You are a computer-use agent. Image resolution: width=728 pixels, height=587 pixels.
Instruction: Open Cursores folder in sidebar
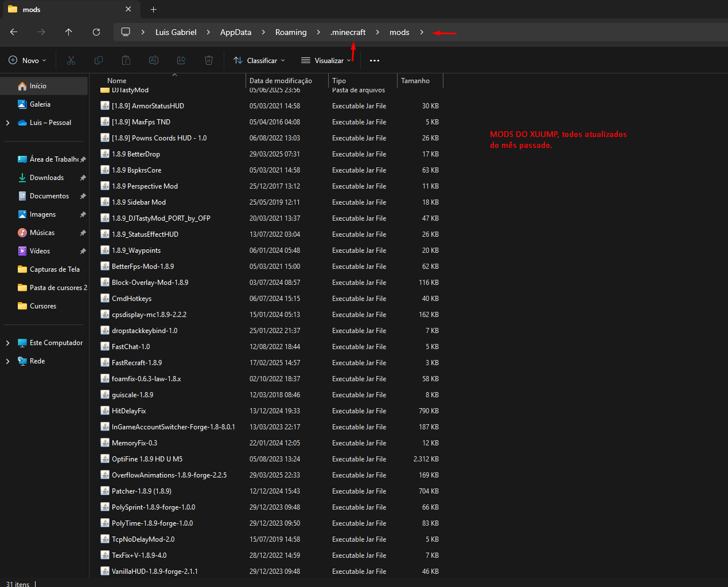[45, 306]
